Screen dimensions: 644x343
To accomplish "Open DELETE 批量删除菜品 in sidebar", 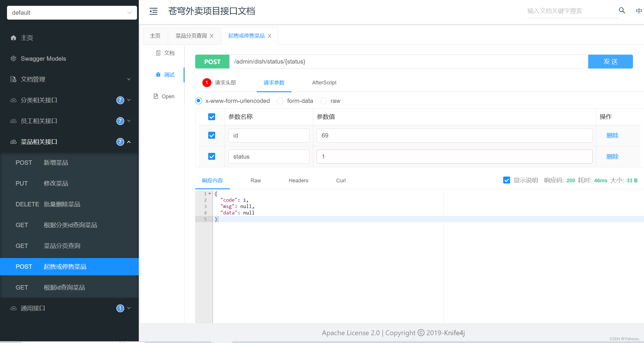I will pyautogui.click(x=69, y=204).
